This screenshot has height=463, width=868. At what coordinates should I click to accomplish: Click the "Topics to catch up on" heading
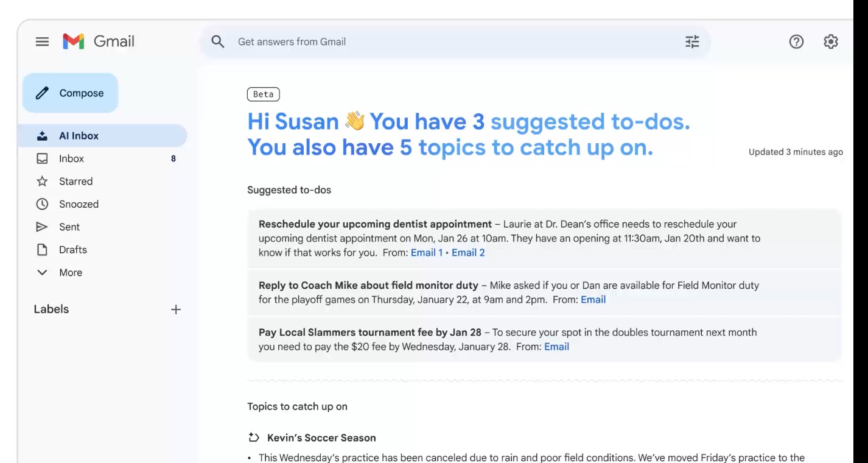(x=297, y=406)
